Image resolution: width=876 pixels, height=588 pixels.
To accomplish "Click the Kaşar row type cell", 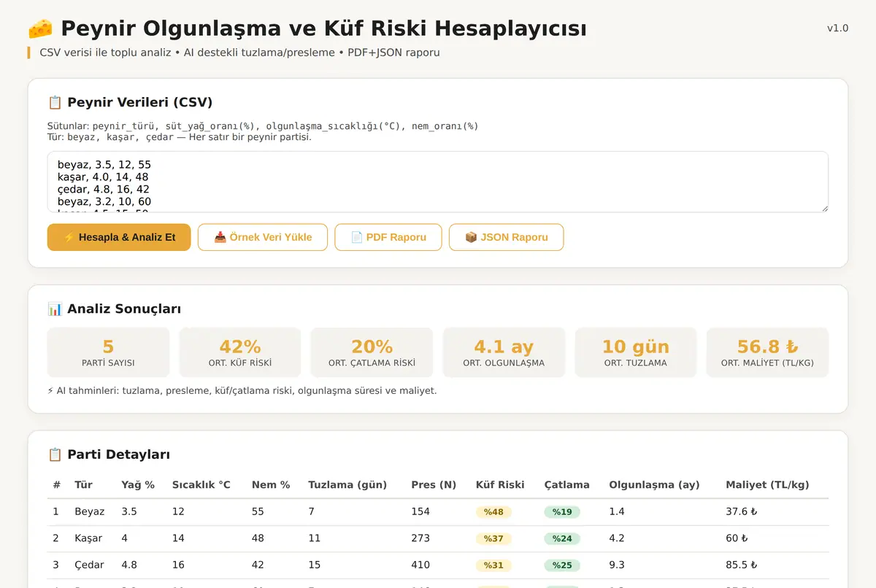I will 88,538.
